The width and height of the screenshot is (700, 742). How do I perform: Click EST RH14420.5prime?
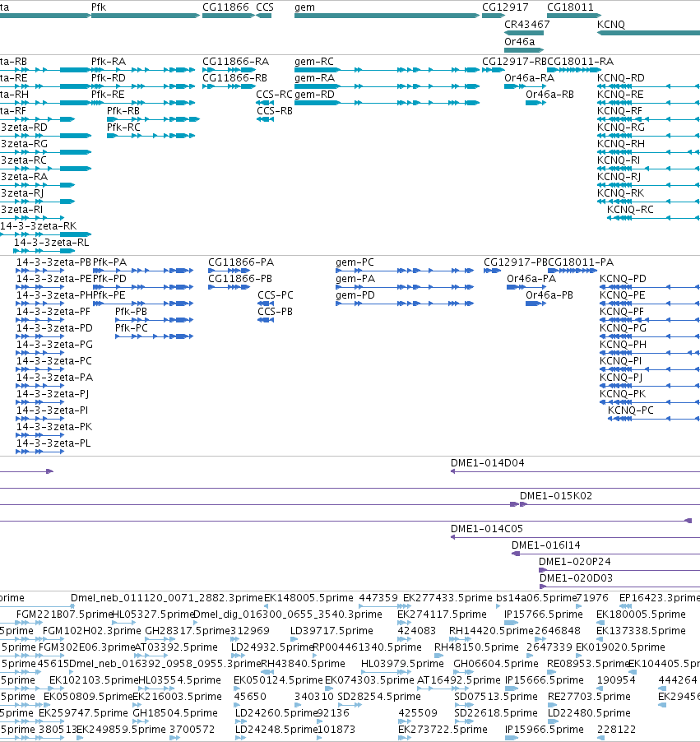[491, 631]
